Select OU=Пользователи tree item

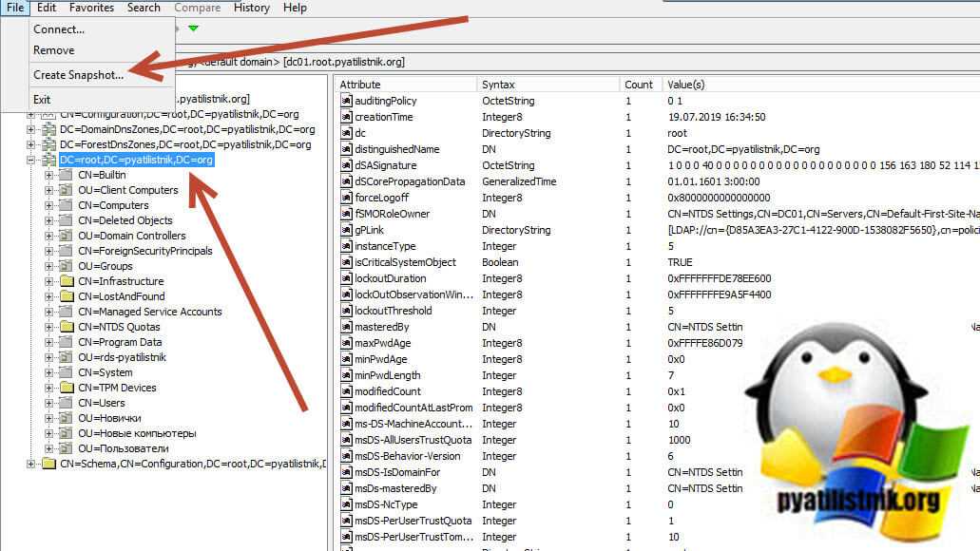click(124, 448)
